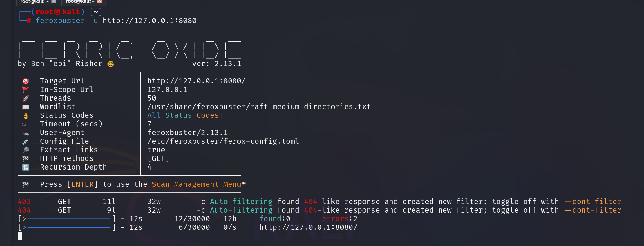Click the /etc/feroxbuster/ferox-config.toml path
Image resolution: width=644 pixels, height=246 pixels.
223,141
